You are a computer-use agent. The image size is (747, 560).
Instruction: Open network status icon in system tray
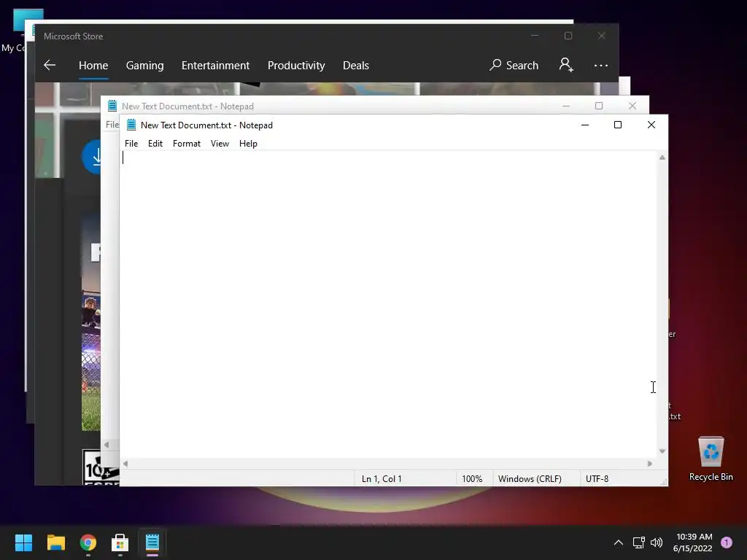638,542
